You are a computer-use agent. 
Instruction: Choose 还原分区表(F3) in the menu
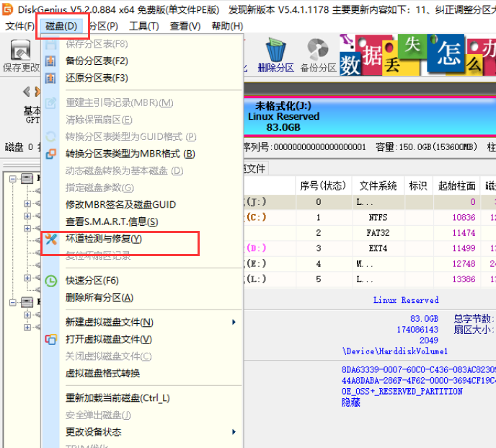point(97,78)
